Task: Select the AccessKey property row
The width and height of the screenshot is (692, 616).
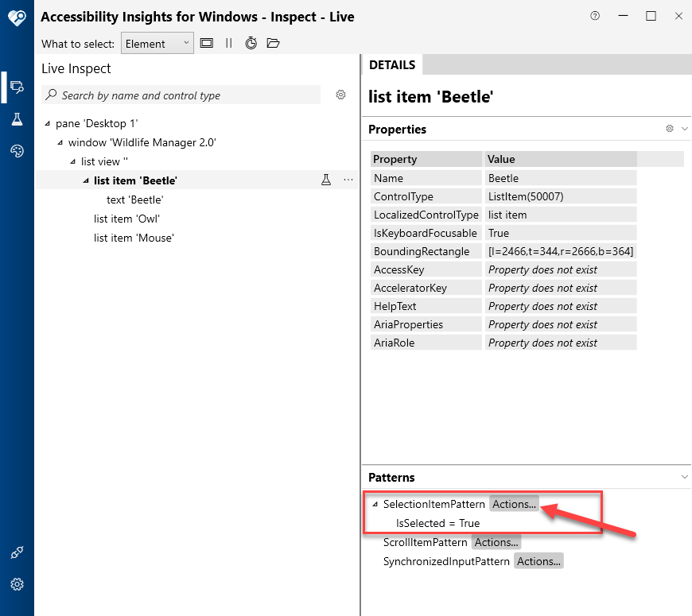Action: pyautogui.click(x=503, y=269)
